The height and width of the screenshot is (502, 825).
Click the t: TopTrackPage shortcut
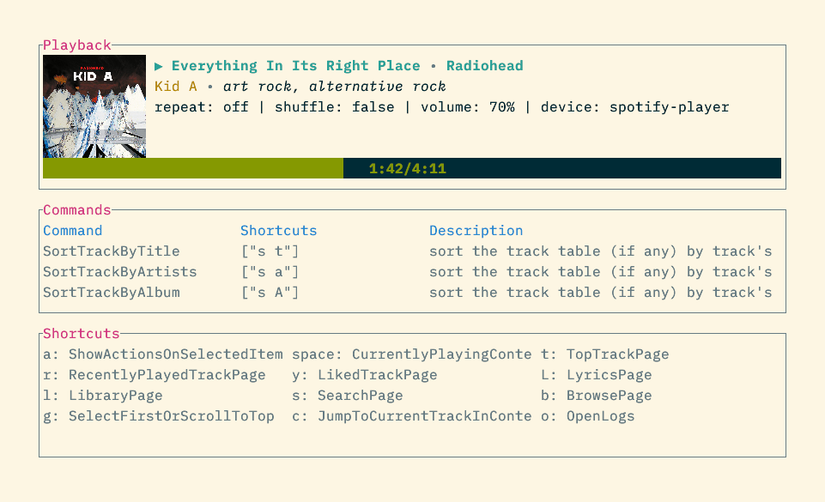[x=605, y=354]
